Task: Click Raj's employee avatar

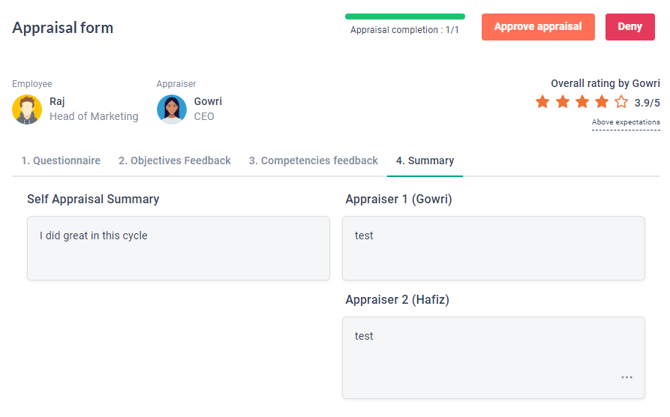Action: [x=27, y=109]
